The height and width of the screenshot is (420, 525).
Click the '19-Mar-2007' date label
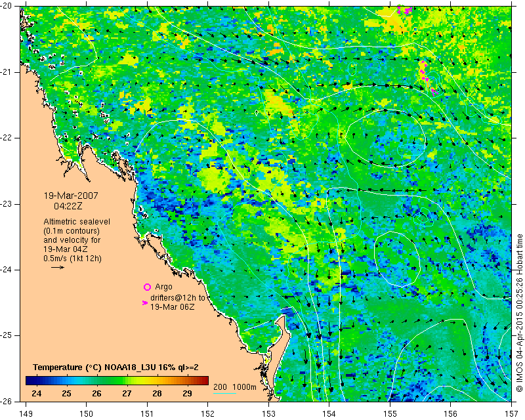[x=71, y=196]
